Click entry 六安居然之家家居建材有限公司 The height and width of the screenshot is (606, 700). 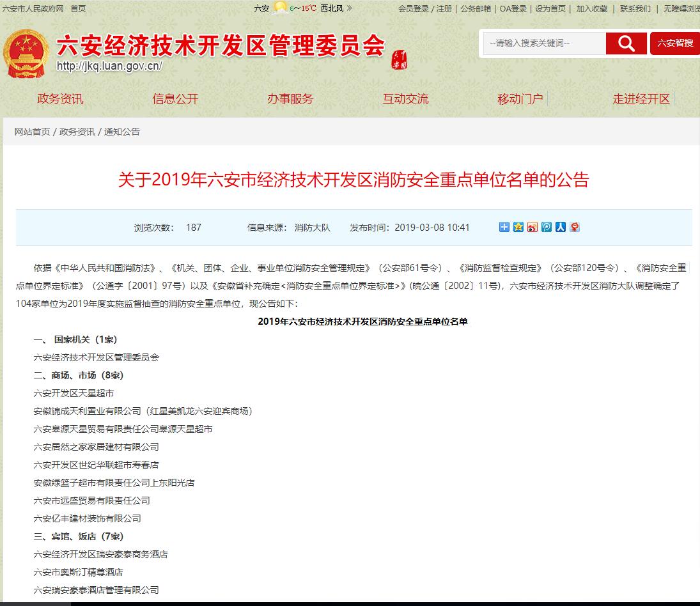pos(96,447)
